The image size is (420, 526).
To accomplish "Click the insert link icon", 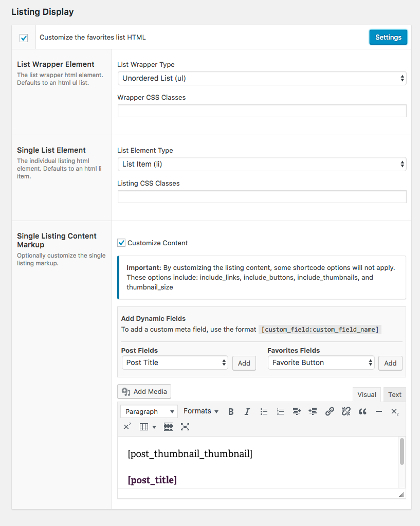I will (x=330, y=411).
